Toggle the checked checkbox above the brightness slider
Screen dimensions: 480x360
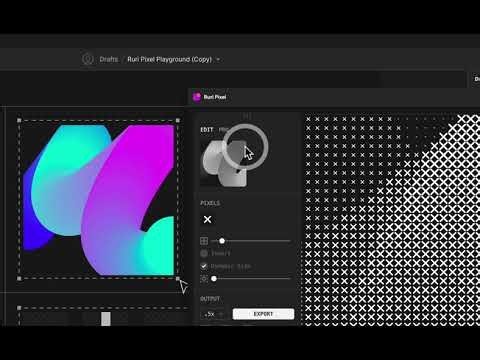click(204, 266)
